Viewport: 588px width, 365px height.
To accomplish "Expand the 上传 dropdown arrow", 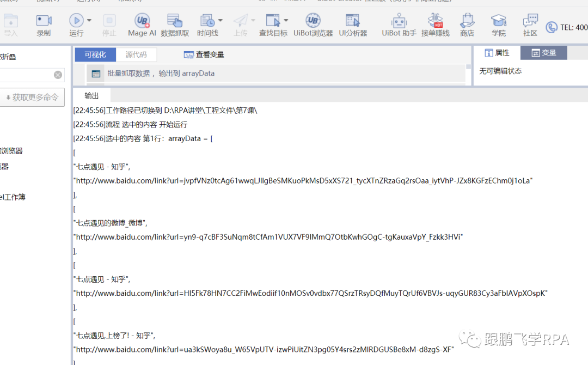I will point(253,20).
